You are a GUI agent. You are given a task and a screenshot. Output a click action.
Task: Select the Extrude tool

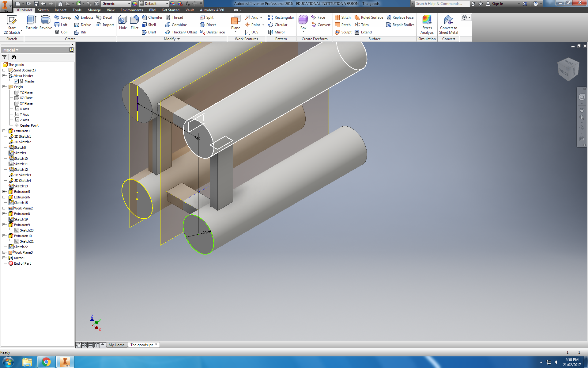point(32,23)
